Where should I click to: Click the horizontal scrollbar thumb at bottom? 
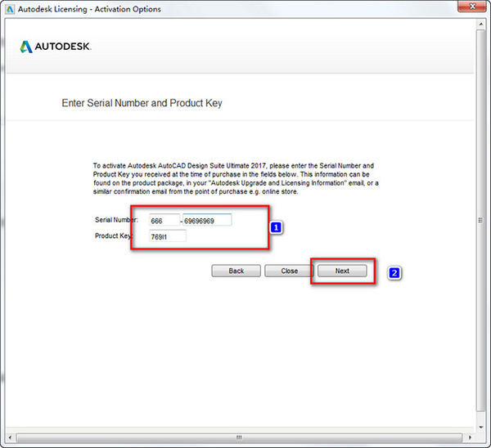point(239,437)
